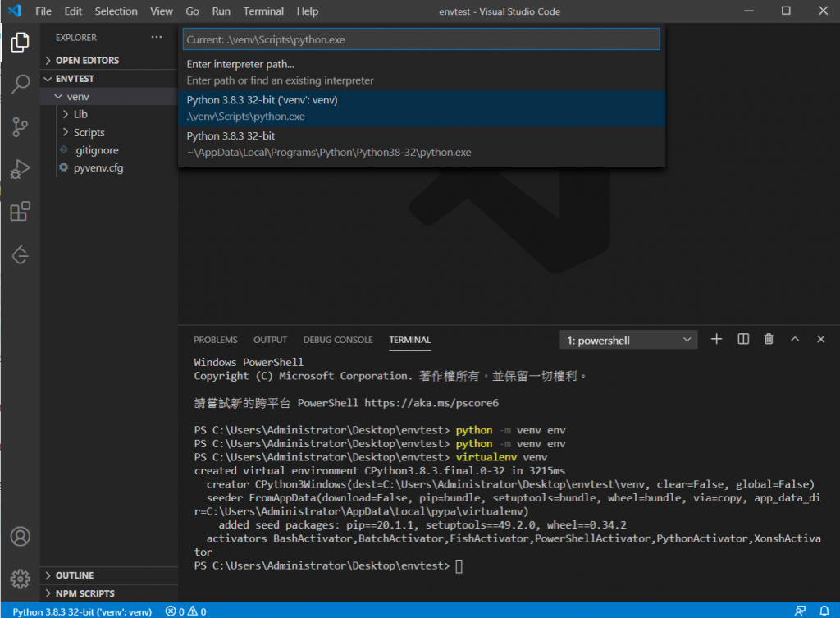
Task: Click the VS Code logo icon
Action: (15, 11)
